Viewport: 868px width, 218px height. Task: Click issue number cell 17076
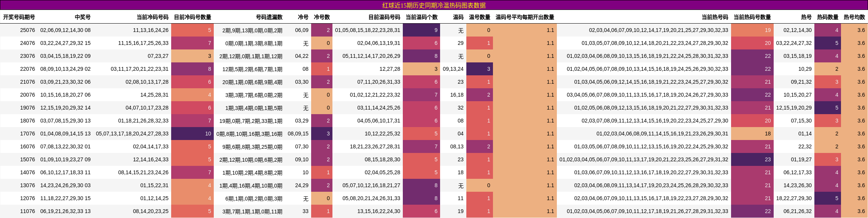click(x=27, y=134)
